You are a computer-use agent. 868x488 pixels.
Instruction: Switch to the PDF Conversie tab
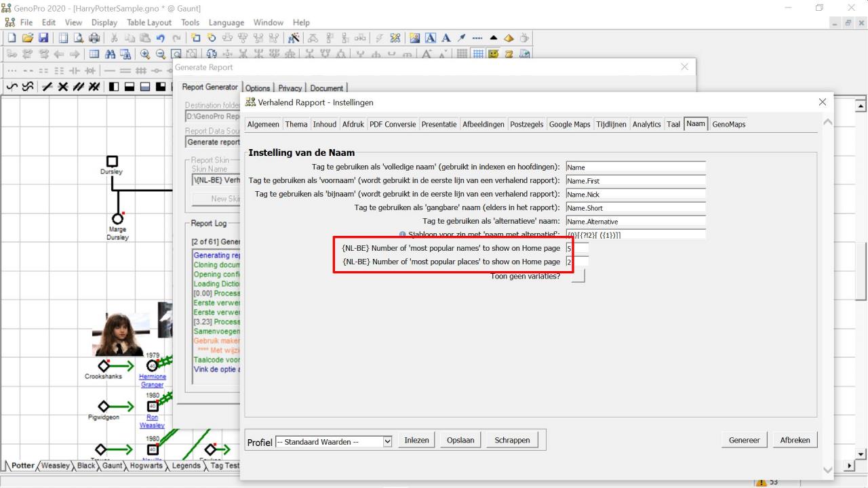[393, 124]
